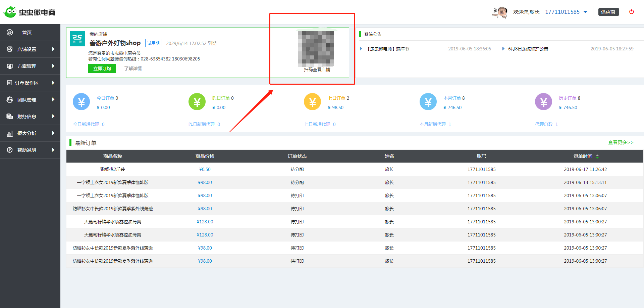Click the 今日订单 label
This screenshot has width=644, height=308.
coord(105,98)
